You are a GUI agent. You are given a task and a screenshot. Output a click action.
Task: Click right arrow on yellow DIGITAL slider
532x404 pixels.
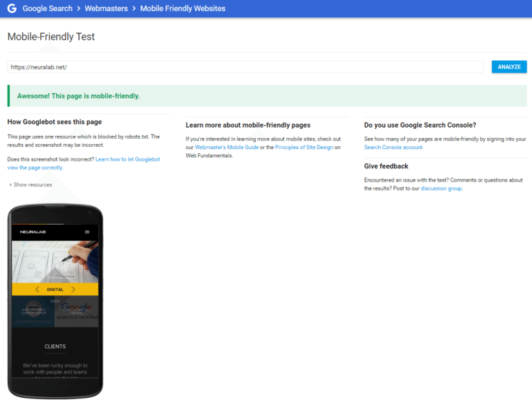coord(73,289)
